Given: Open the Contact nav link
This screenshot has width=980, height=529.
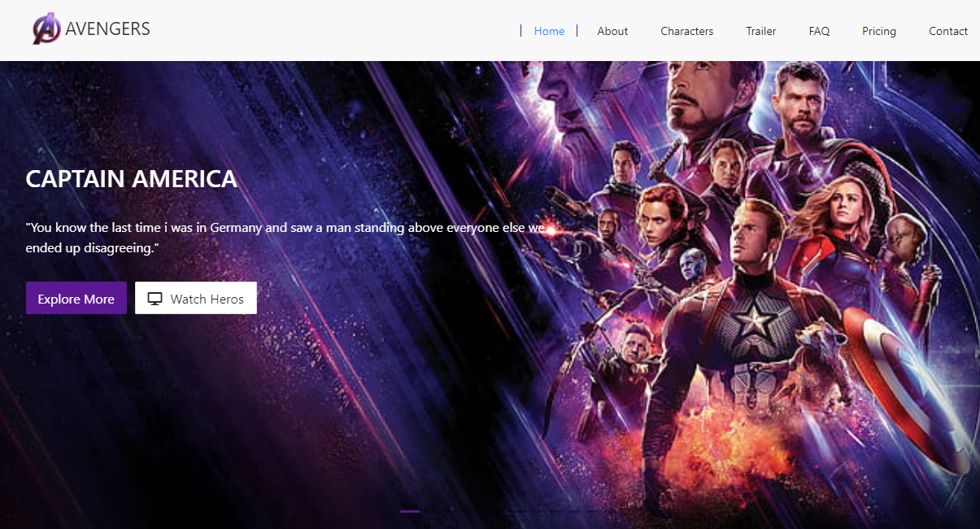Looking at the screenshot, I should (948, 31).
